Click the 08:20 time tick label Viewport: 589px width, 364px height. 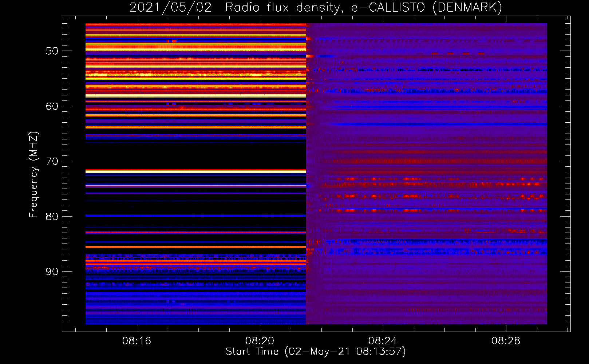tap(260, 341)
